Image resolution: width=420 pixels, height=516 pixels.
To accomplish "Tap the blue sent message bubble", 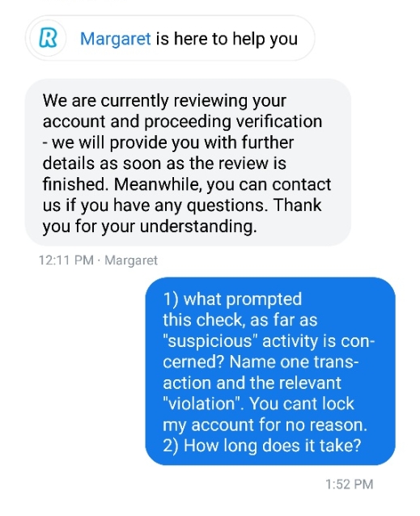I will coord(270,371).
